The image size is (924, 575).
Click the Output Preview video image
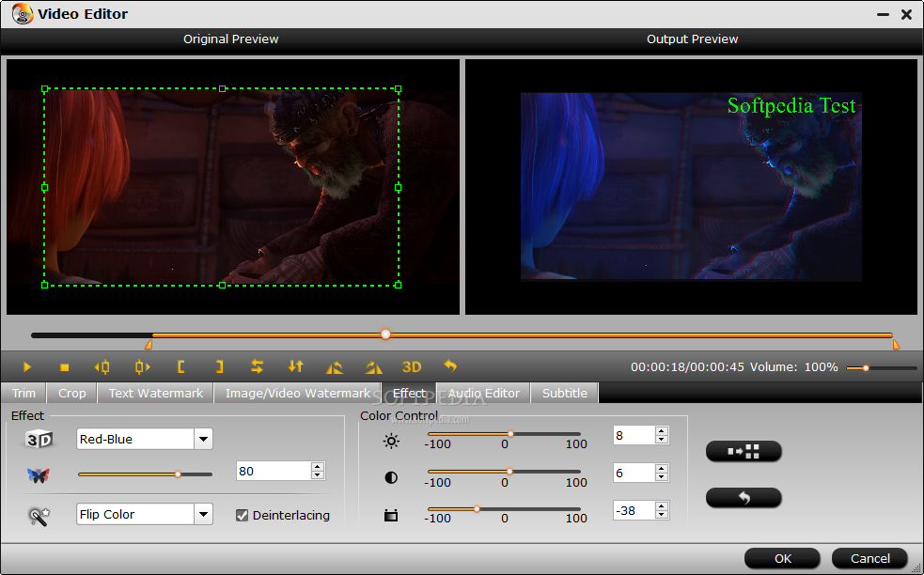pos(691,186)
